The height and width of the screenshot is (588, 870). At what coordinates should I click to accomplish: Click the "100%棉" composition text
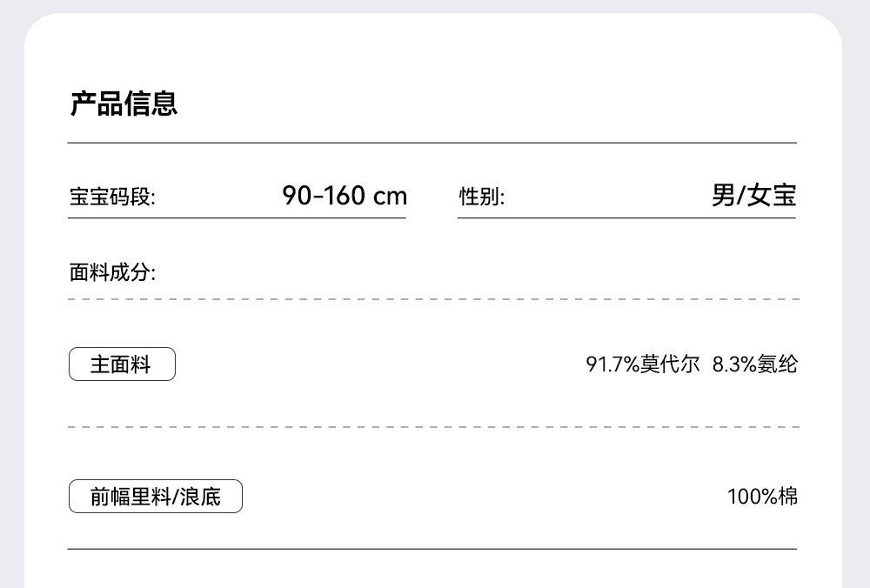click(762, 497)
